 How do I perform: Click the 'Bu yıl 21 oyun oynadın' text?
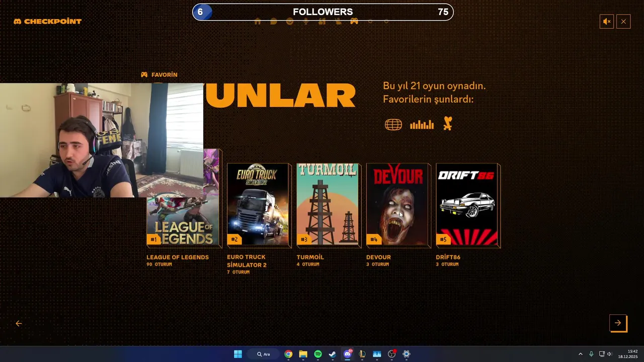coord(434,86)
